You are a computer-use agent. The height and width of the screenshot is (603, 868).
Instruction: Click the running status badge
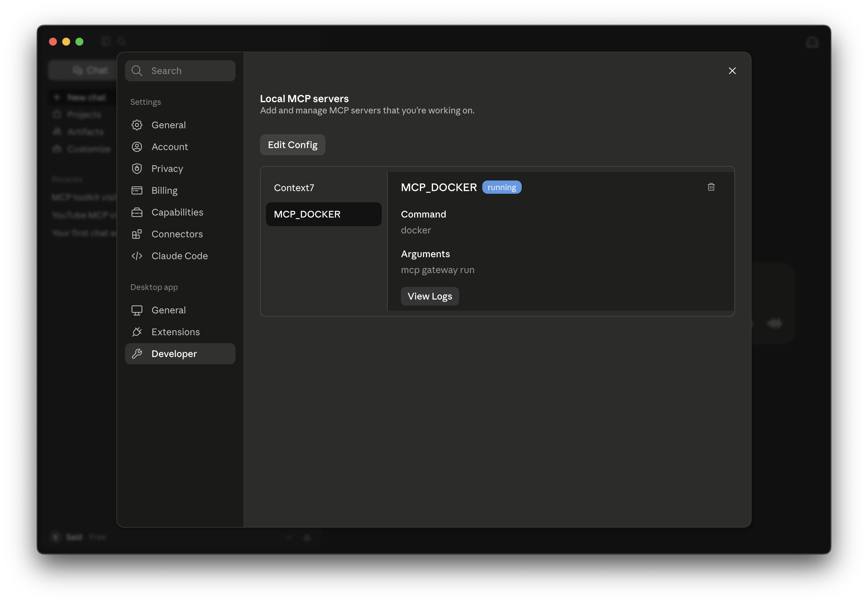point(502,187)
